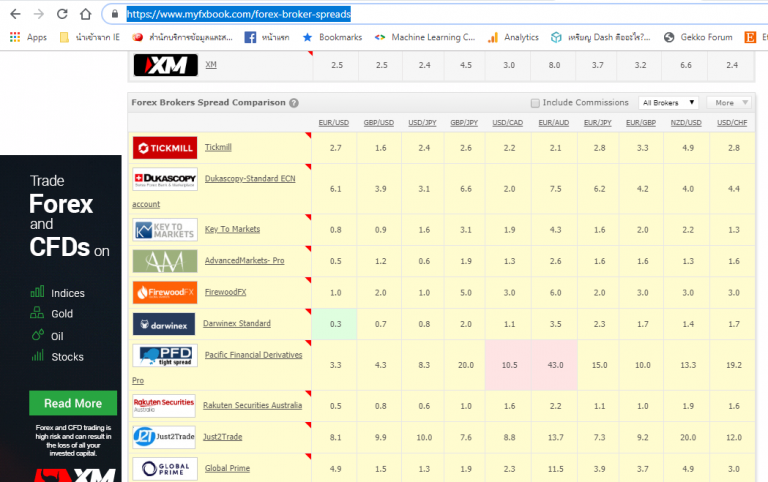Sort by the EUR/GBP column header
768x482 pixels.
641,122
